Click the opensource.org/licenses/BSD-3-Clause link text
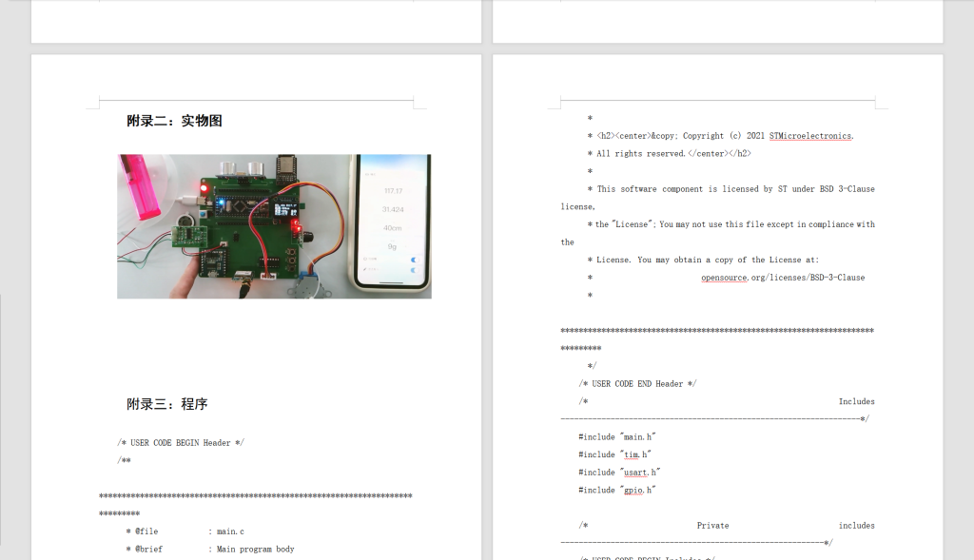Screen dimensions: 974x560 click(782, 278)
